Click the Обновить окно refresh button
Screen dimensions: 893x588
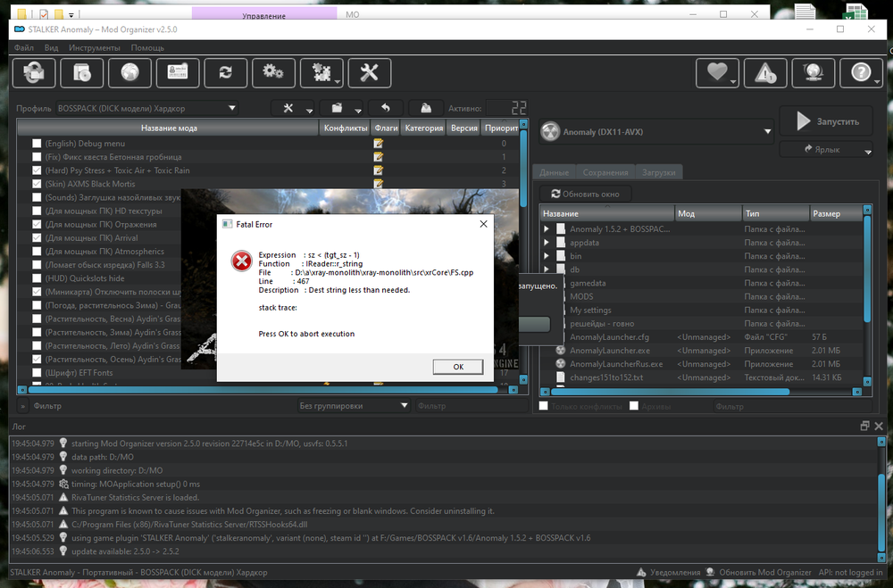[x=586, y=194]
